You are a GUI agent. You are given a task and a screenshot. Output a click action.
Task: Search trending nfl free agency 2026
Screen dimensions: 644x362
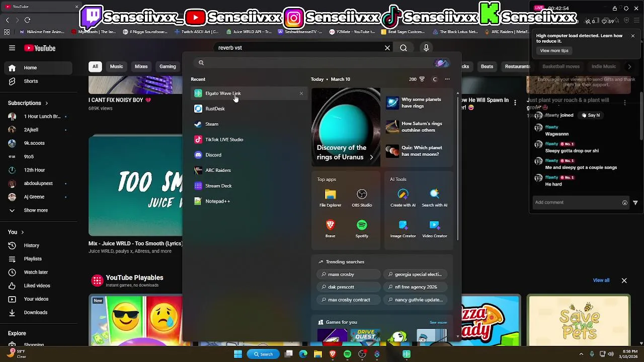415,287
